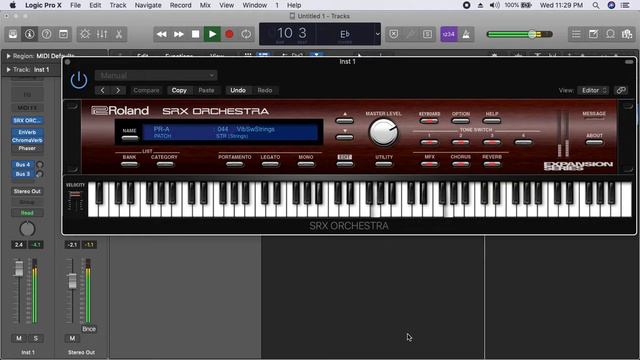
Task: Go to next plug-in setting arrow
Action: point(118,90)
